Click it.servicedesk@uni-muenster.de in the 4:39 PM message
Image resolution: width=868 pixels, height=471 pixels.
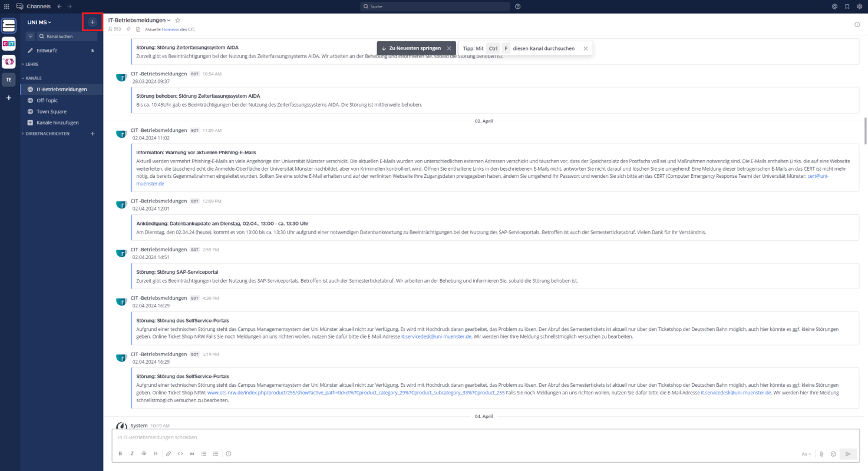click(x=436, y=337)
